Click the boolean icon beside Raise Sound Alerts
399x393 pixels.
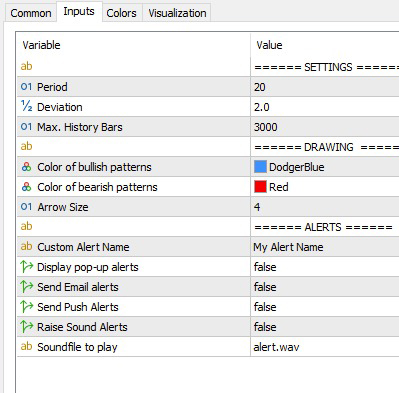coord(27,327)
